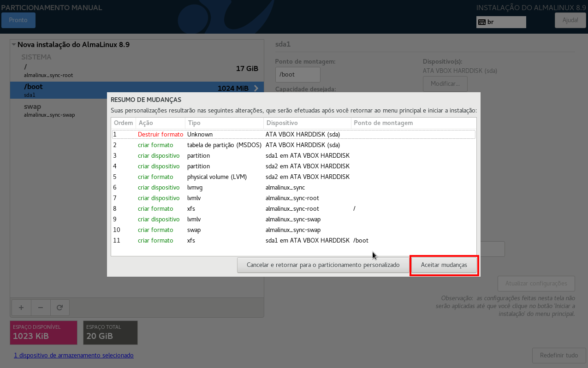Select row 11 xfs /boot row

(x=294, y=240)
